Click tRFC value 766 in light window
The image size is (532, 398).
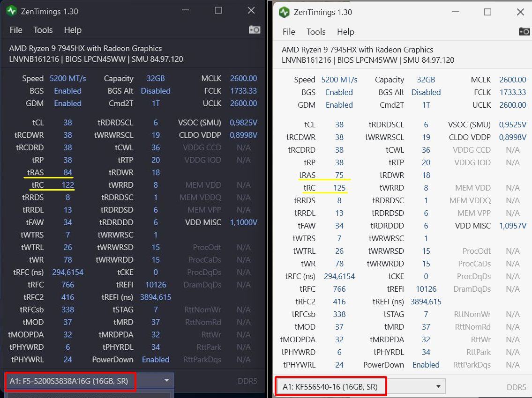click(x=339, y=289)
